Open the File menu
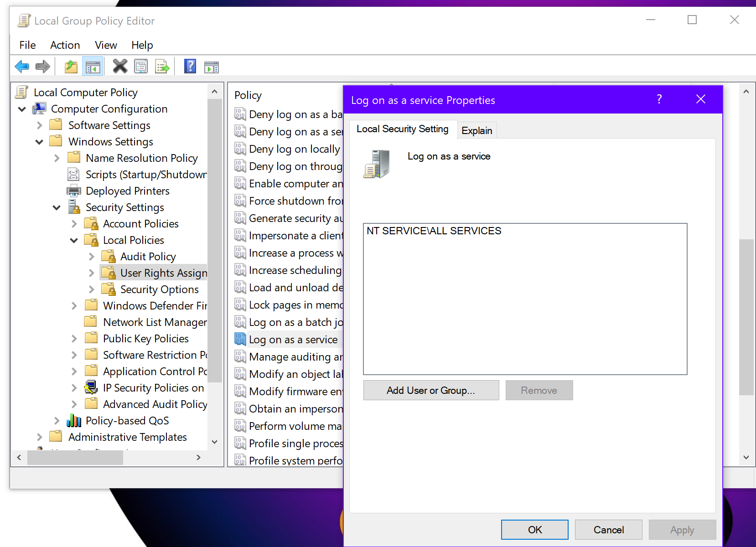Image resolution: width=756 pixels, height=547 pixels. point(27,45)
